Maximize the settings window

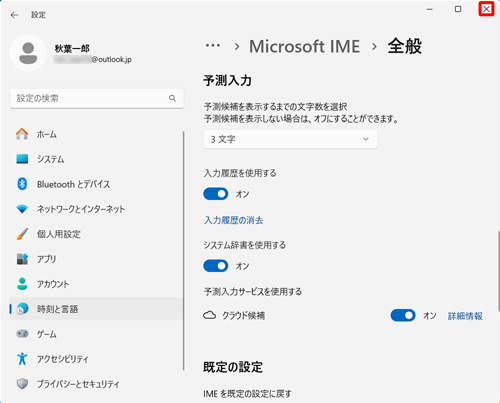(458, 9)
